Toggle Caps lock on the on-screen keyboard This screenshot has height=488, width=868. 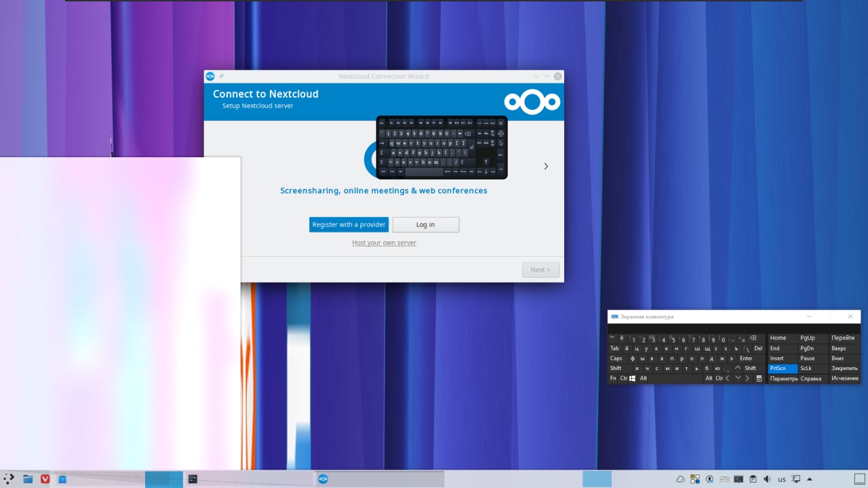[x=618, y=358]
